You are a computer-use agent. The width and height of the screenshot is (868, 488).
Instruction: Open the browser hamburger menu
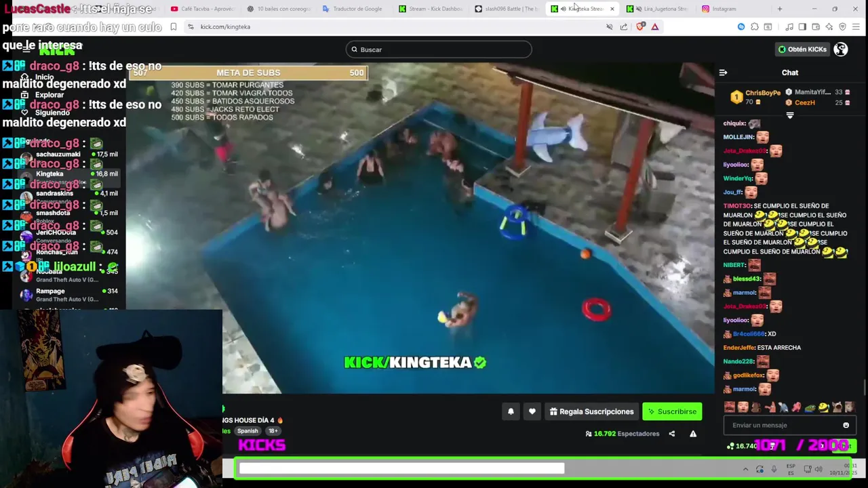coord(856,26)
